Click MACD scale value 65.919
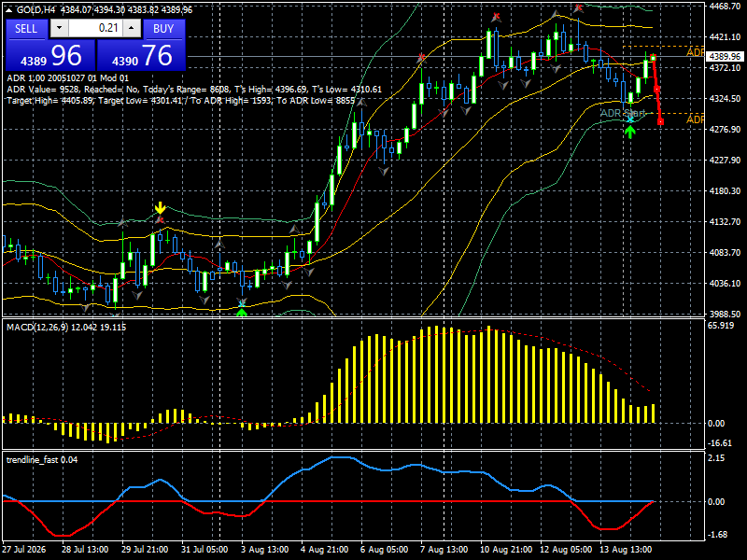This screenshot has height=560, width=747. click(721, 326)
